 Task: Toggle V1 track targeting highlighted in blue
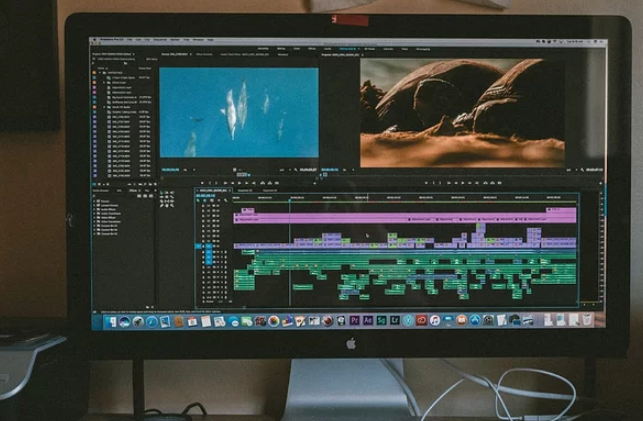coord(208,246)
